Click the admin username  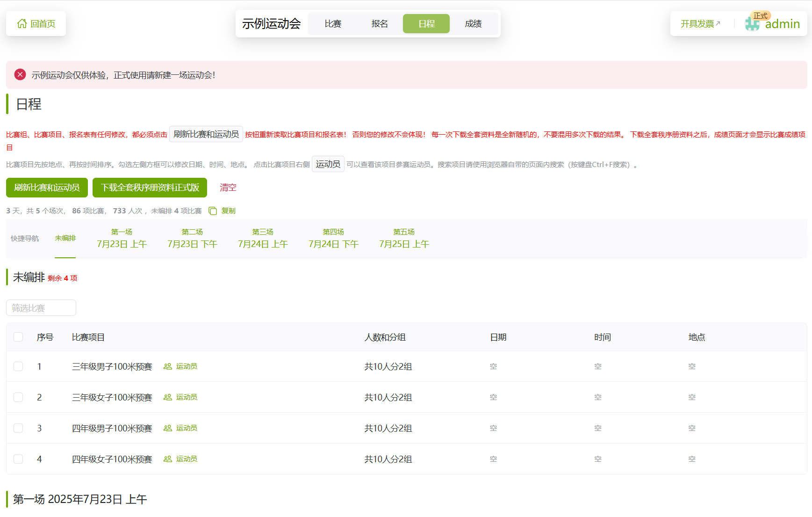coord(782,24)
